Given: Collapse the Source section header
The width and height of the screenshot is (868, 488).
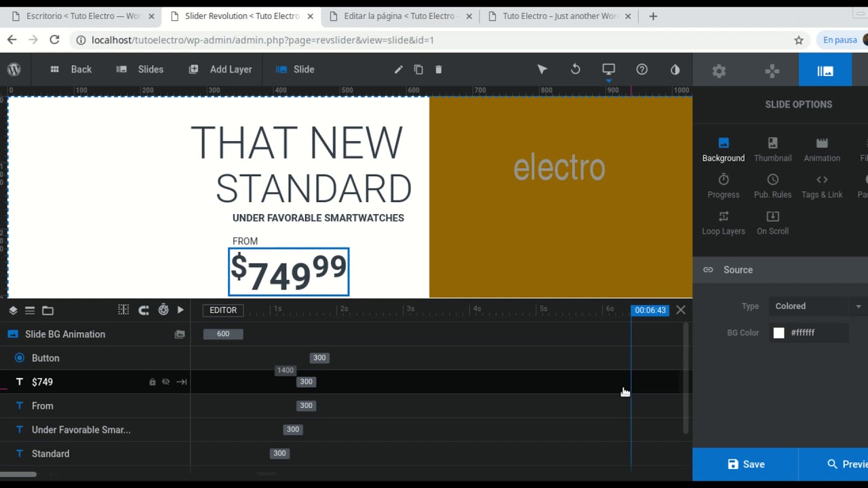Looking at the screenshot, I should pyautogui.click(x=780, y=270).
